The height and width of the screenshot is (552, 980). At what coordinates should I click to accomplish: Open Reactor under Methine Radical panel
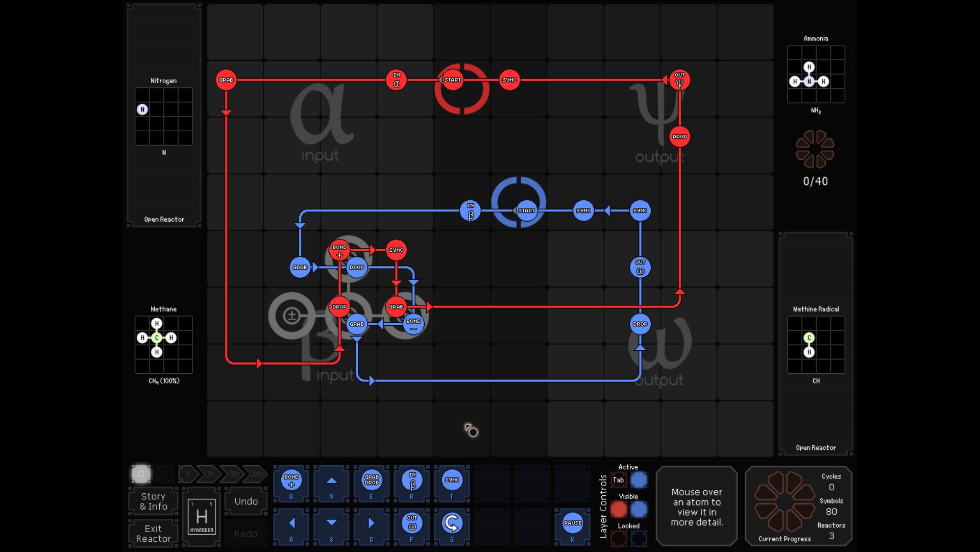coord(816,448)
